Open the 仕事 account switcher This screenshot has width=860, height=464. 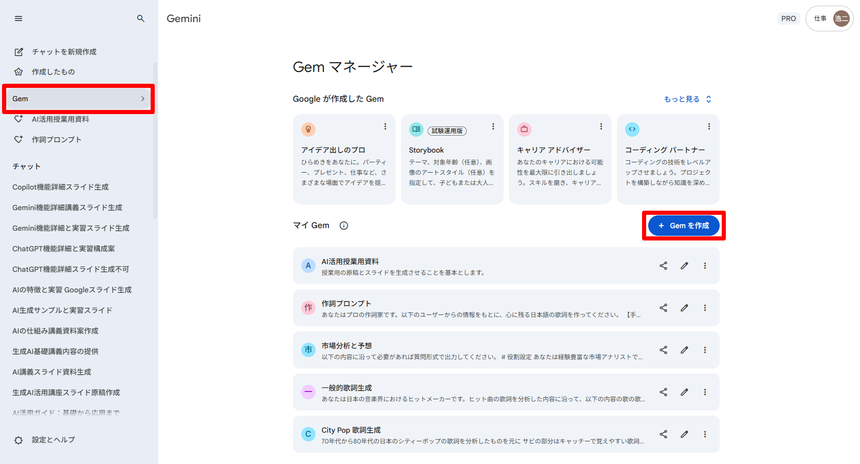830,18
